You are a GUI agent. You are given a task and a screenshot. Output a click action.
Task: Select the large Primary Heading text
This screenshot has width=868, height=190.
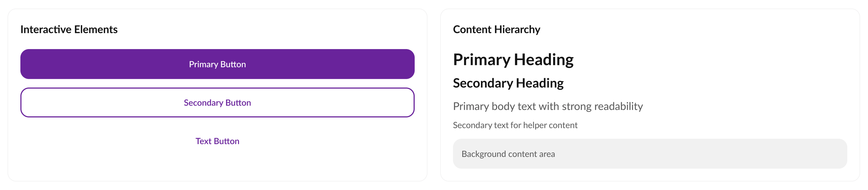[513, 60]
